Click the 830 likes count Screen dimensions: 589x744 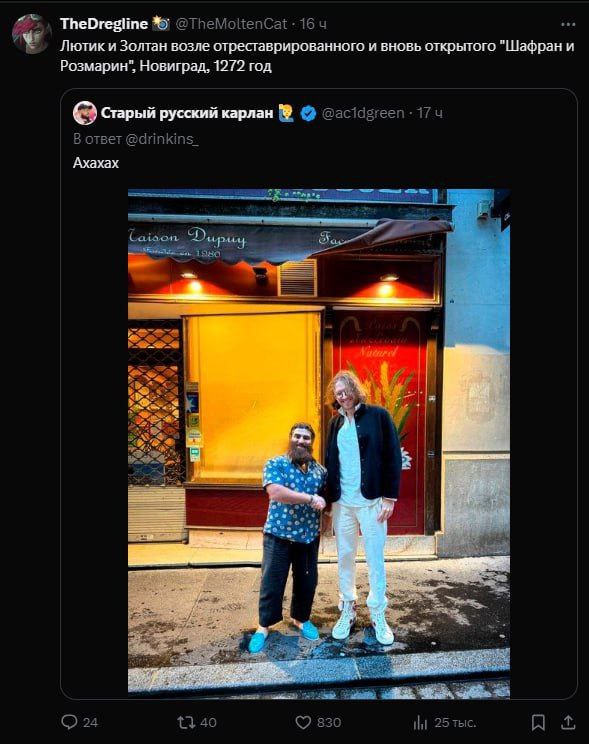[329, 722]
